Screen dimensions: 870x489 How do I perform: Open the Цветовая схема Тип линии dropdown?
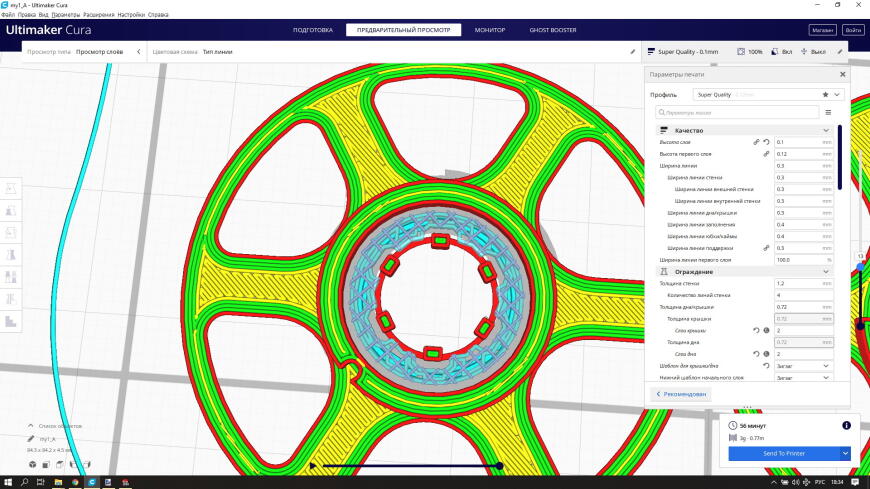(x=392, y=52)
